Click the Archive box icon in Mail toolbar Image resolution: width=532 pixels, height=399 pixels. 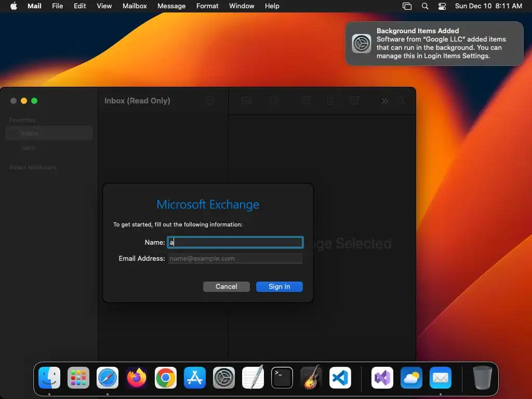(x=306, y=100)
